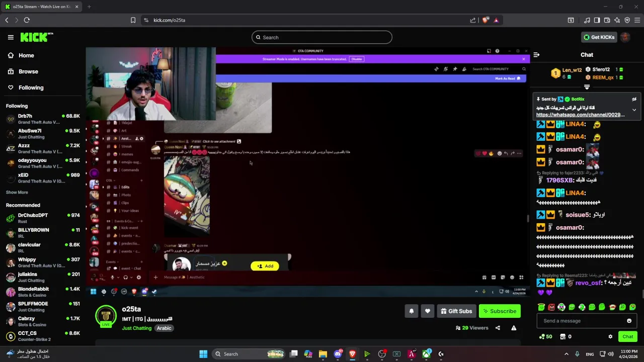
Task: Reload the page in the browser
Action: [x=27, y=20]
